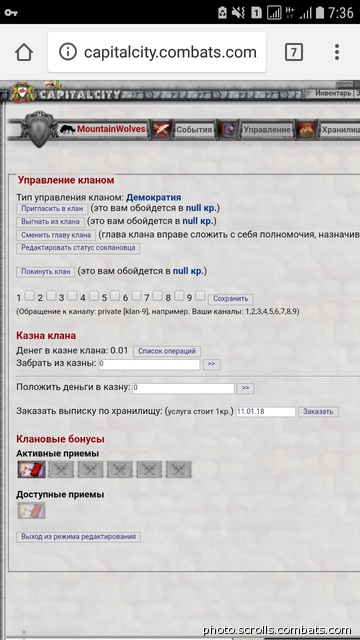Click the quill icon beside События
The height and width of the screenshot is (640, 360).
click(161, 130)
